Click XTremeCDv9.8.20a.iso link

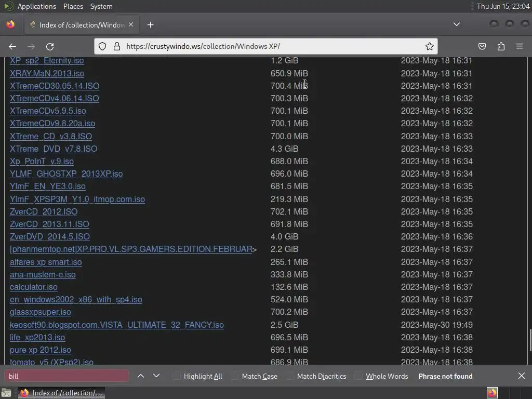(52, 123)
